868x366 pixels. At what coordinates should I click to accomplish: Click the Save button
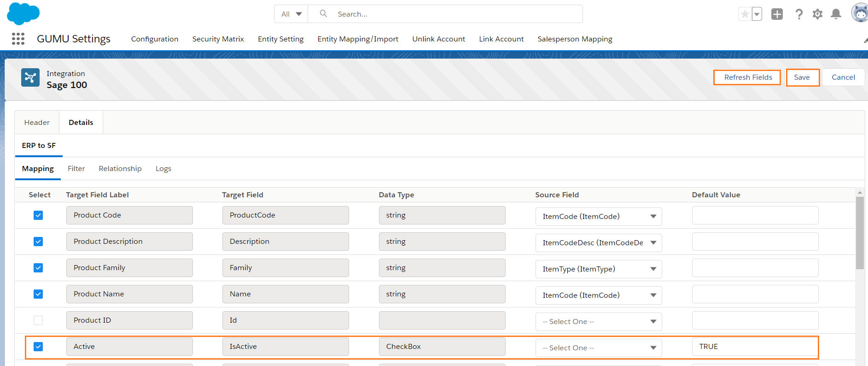click(x=802, y=77)
